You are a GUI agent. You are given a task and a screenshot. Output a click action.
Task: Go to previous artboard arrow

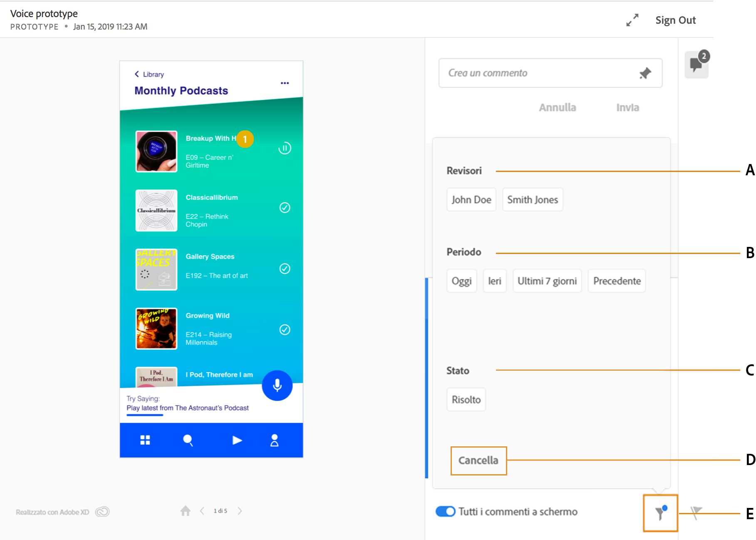click(202, 511)
